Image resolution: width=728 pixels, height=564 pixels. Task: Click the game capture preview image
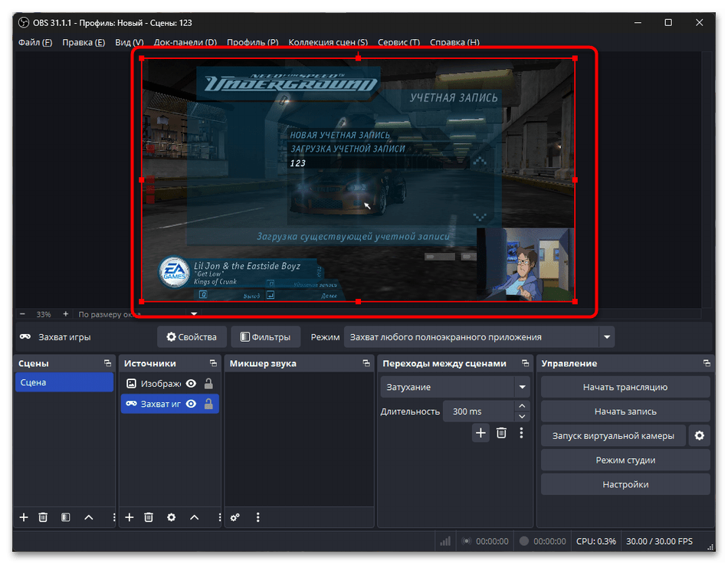click(x=358, y=180)
